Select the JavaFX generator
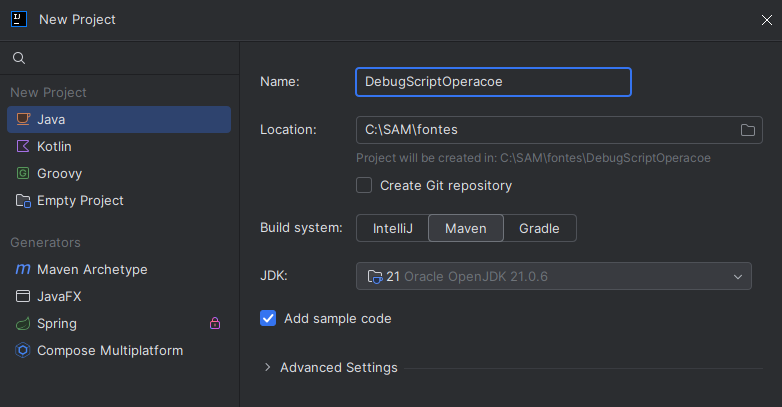Screen dimensions: 782x407 click(119, 296)
